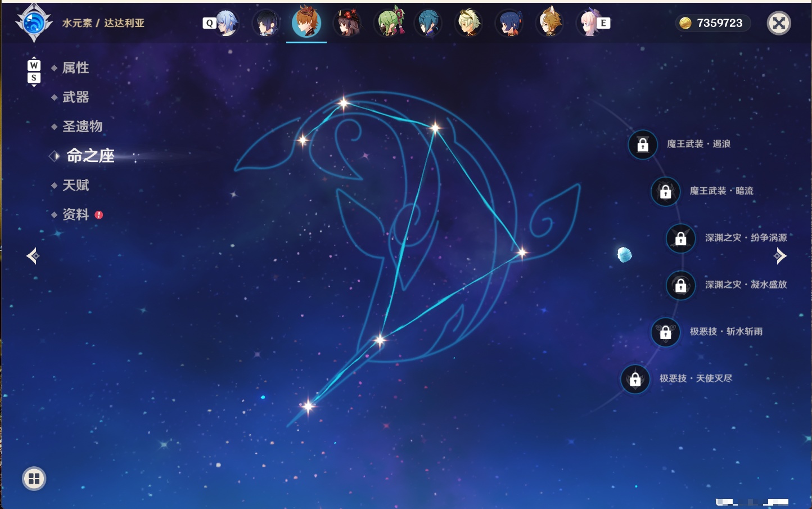The height and width of the screenshot is (509, 812).
Task: Go to previous character with left arrow
Action: pos(33,256)
